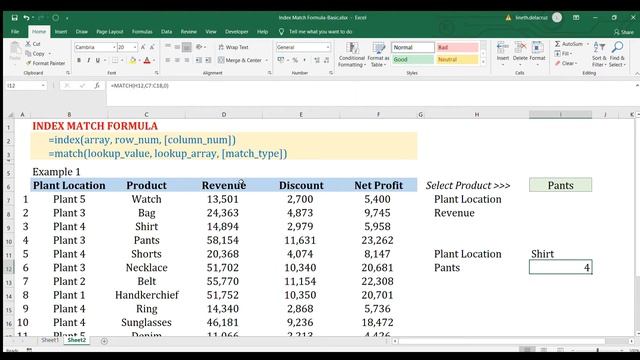The image size is (640, 360).
Task: Insert cells from the Cells group
Action: [502, 53]
